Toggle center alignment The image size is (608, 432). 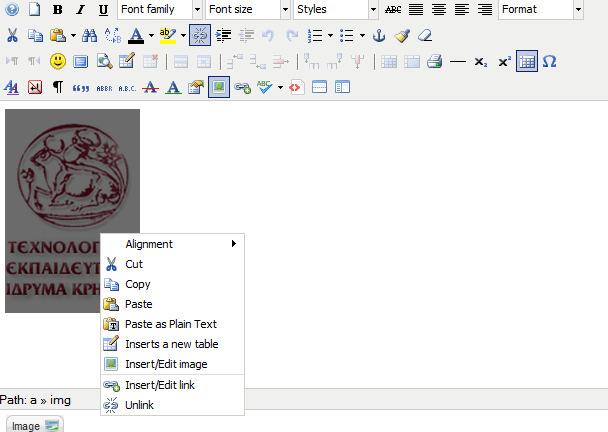pyautogui.click(x=439, y=9)
